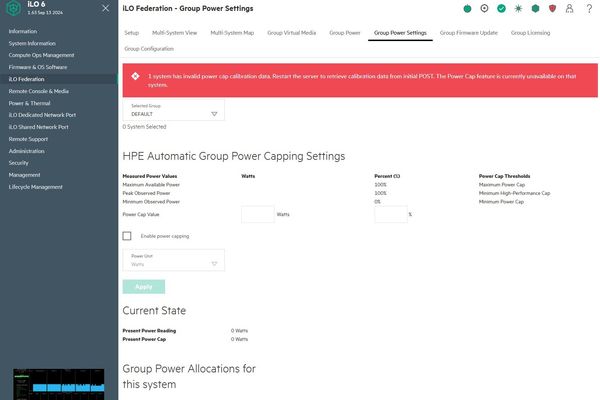Click the iLO hexagon logo icon

[x=14, y=8]
